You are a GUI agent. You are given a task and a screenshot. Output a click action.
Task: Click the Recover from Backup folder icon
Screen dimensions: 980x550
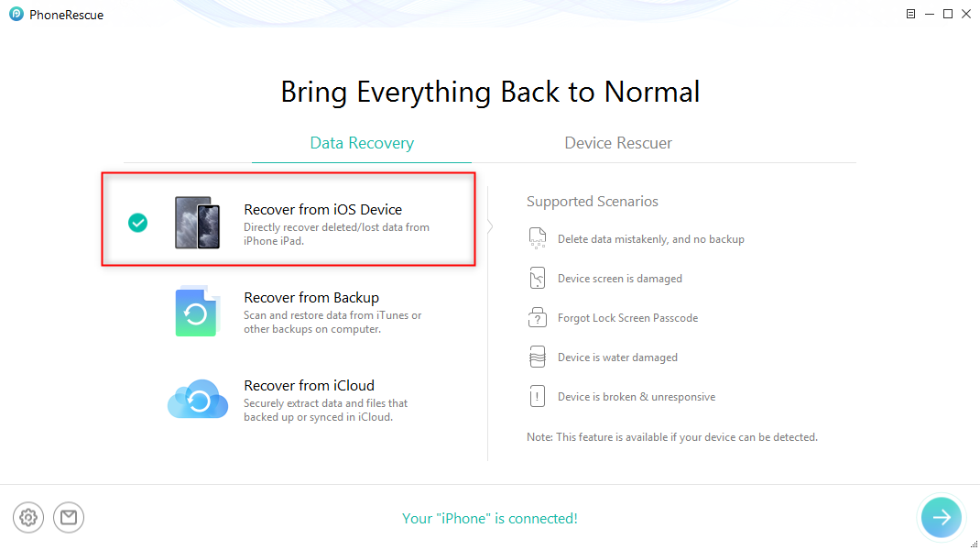197,312
